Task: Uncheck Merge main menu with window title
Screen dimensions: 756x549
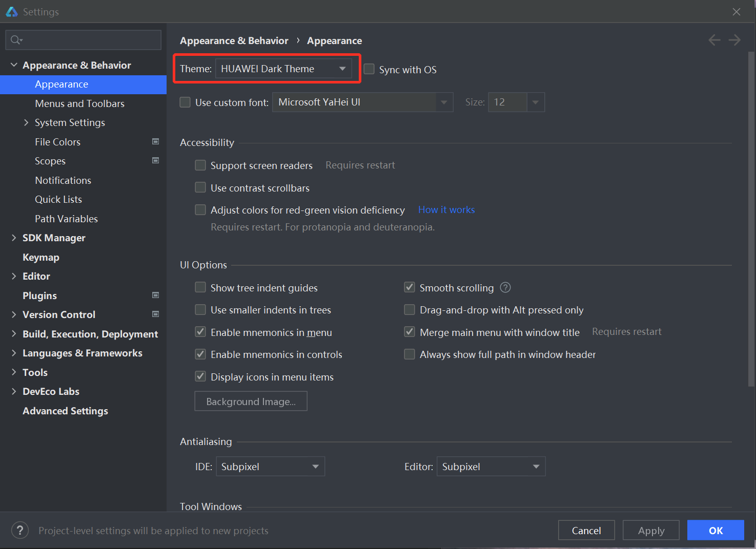Action: (x=410, y=332)
